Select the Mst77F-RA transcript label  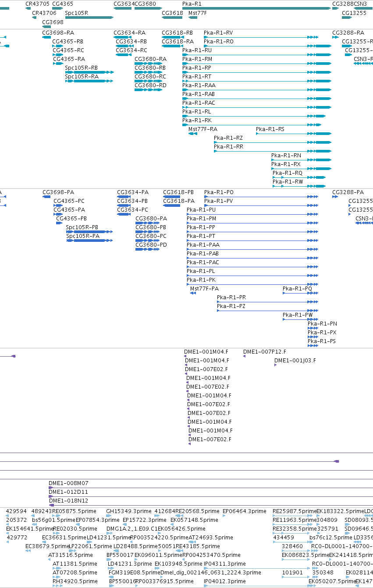(x=203, y=129)
